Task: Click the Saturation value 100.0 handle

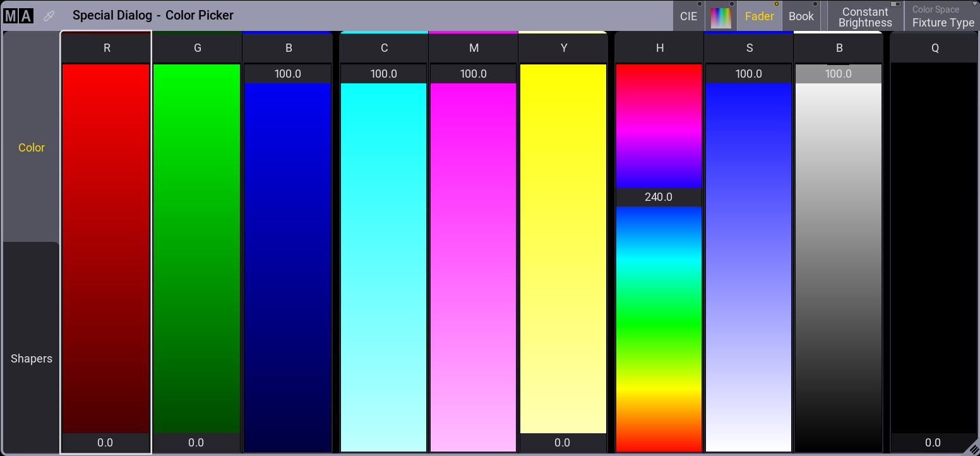Action: pos(749,74)
